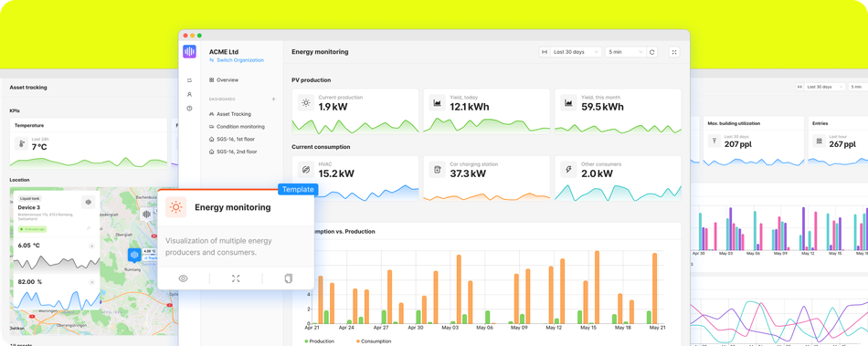Click the HVAC card icon

point(305,169)
